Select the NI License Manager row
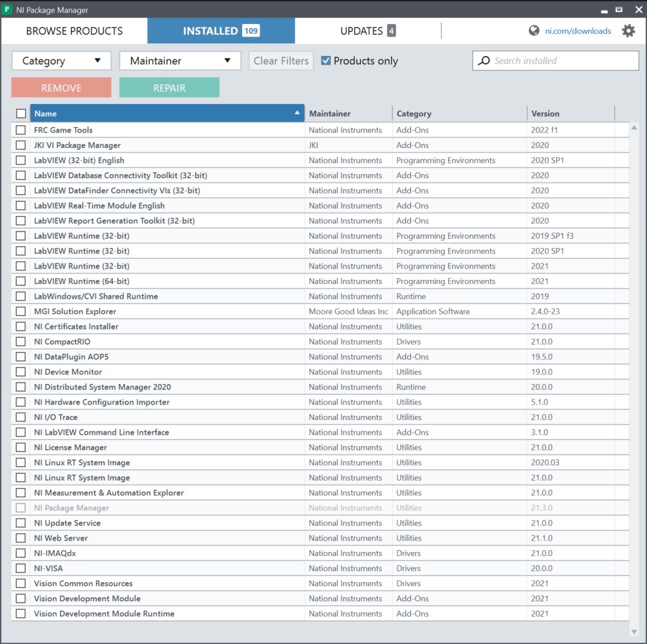The width and height of the screenshot is (647, 644). point(320,448)
